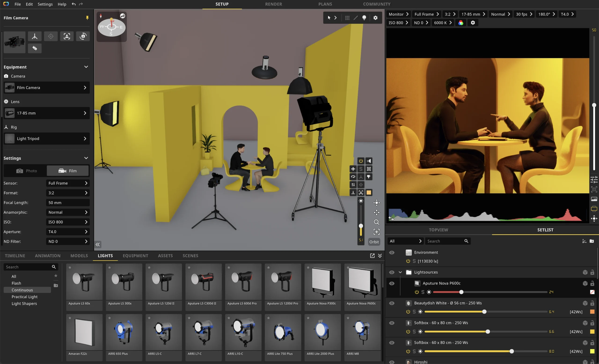599x364 pixels.
Task: Click the tripod rig icon below Film Camera
Action: [35, 37]
